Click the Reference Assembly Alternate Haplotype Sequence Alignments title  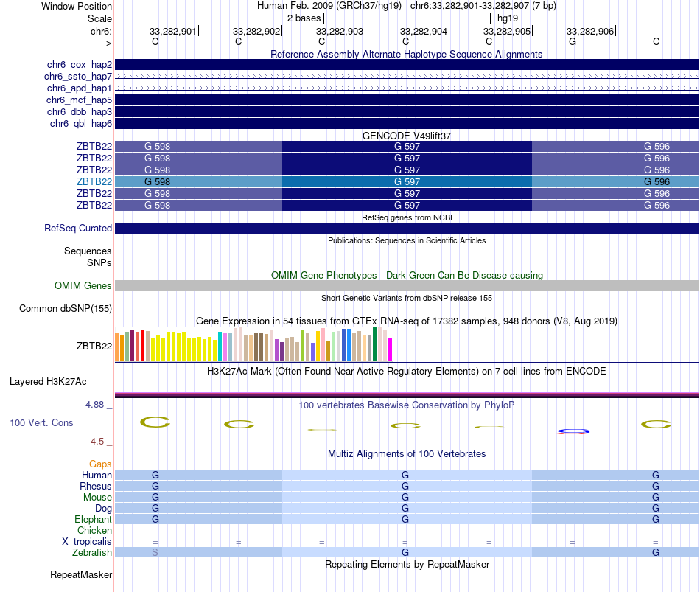pos(406,54)
